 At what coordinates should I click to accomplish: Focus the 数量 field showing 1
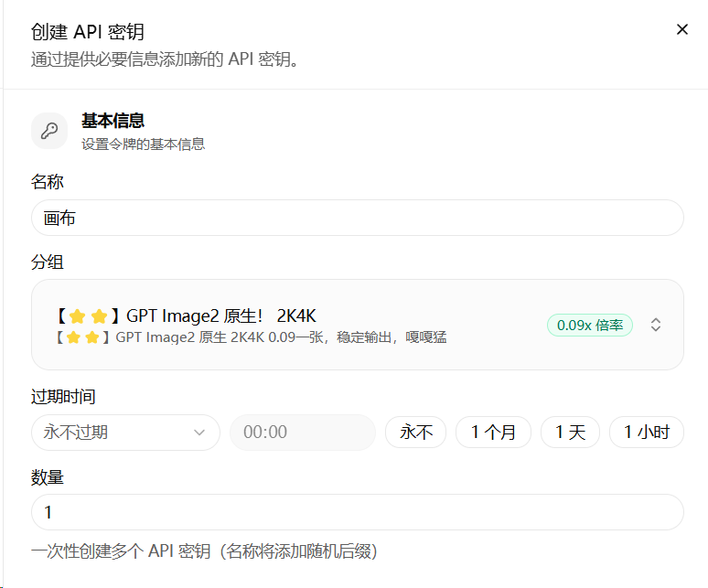(x=357, y=512)
